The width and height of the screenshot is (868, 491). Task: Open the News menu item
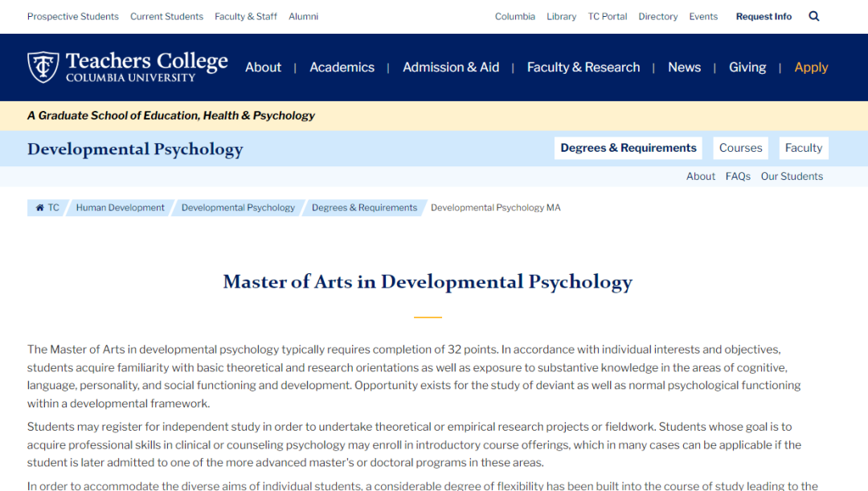coord(684,68)
